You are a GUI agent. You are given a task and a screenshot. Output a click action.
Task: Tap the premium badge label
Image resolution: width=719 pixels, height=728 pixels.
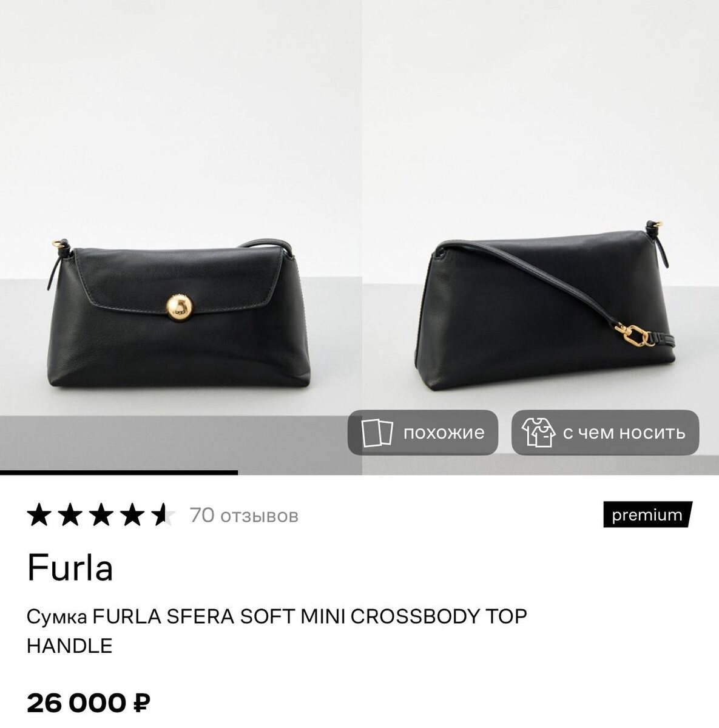647,515
